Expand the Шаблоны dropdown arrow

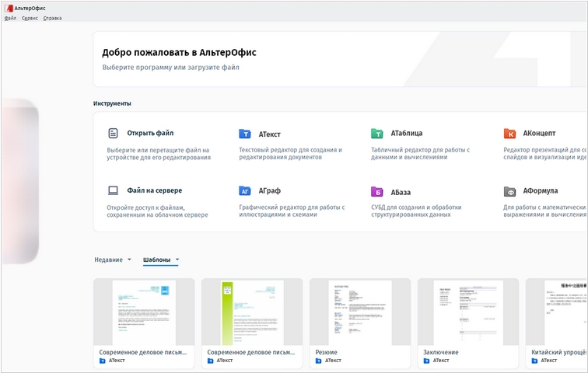click(177, 260)
